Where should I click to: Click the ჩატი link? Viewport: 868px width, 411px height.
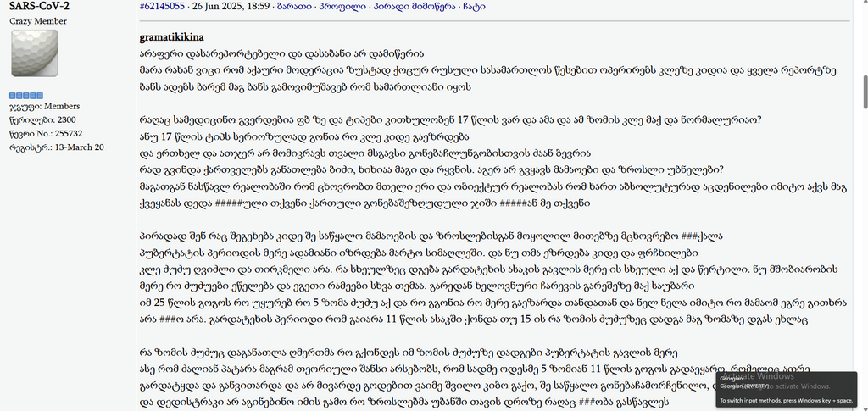476,7
